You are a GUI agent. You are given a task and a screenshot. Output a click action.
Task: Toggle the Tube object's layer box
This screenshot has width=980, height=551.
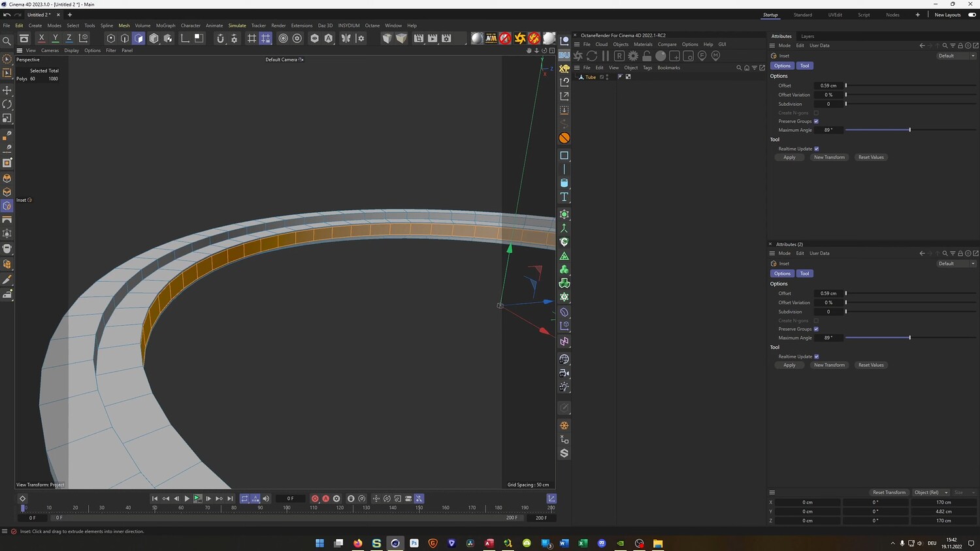pos(602,77)
